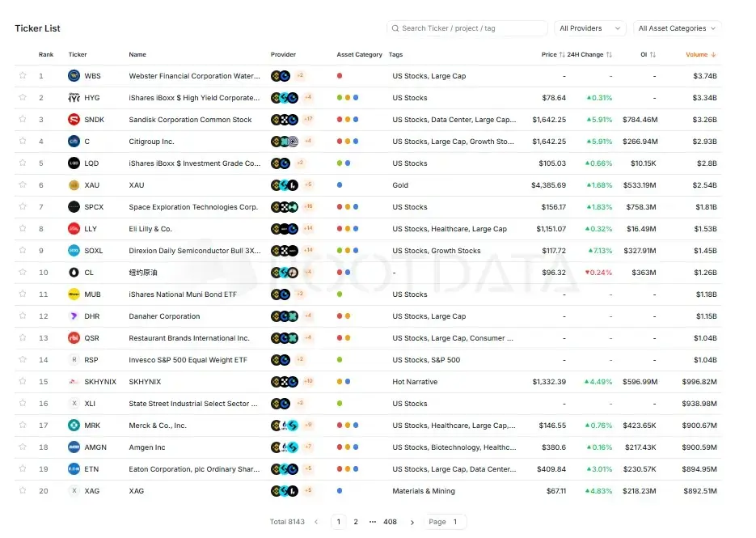
Task: Mark Citigroup row star as favorite
Action: (x=23, y=141)
